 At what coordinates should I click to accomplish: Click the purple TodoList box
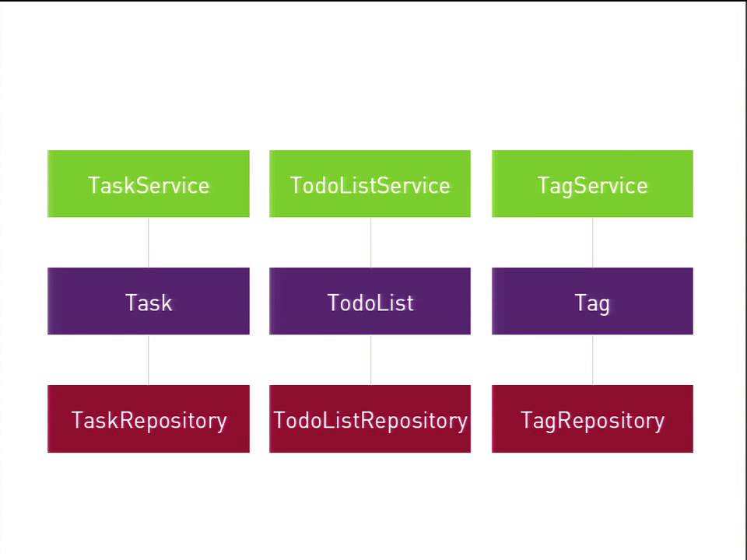pos(370,302)
